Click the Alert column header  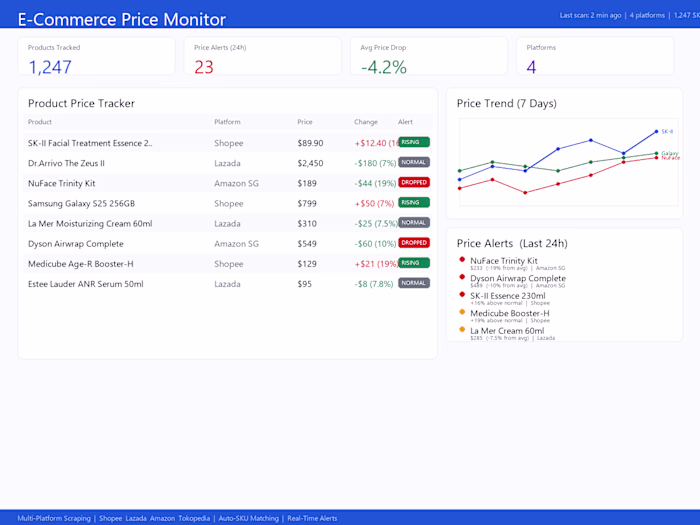[405, 122]
